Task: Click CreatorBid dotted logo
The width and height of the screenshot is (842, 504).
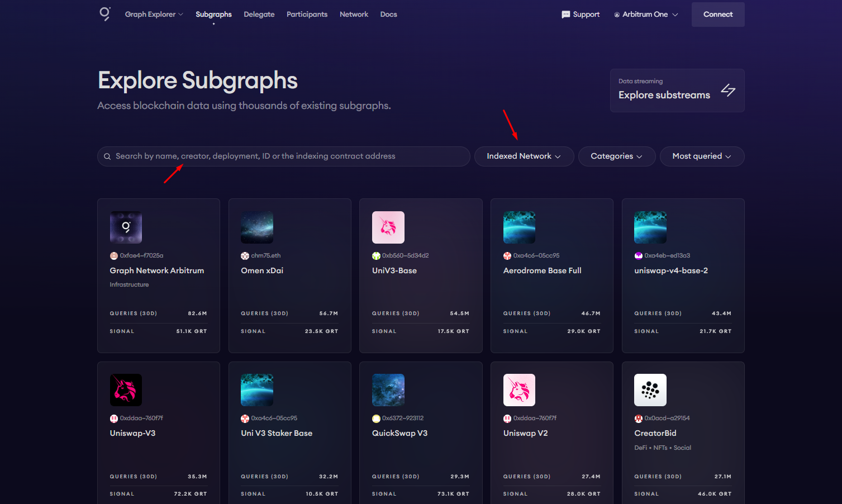Action: (x=650, y=390)
